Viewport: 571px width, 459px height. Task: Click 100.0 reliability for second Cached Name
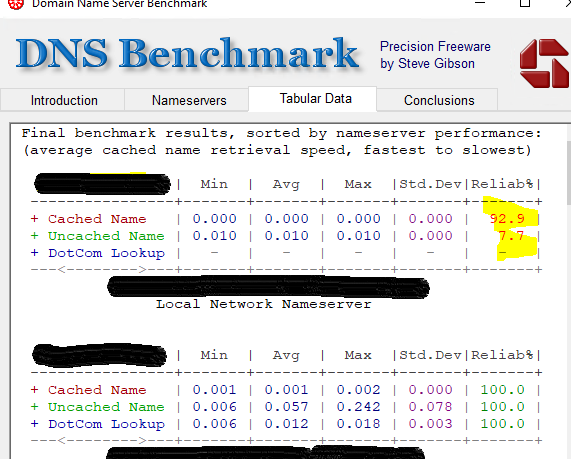503,390
